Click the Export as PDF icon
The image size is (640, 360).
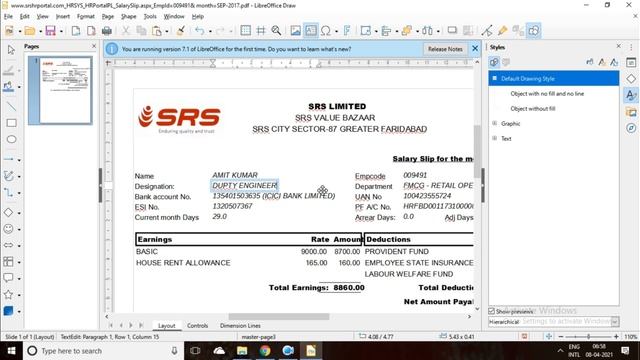[x=91, y=31]
